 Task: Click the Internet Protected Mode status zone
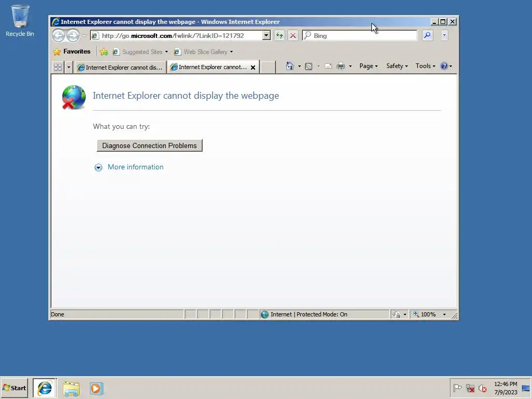pyautogui.click(x=324, y=314)
